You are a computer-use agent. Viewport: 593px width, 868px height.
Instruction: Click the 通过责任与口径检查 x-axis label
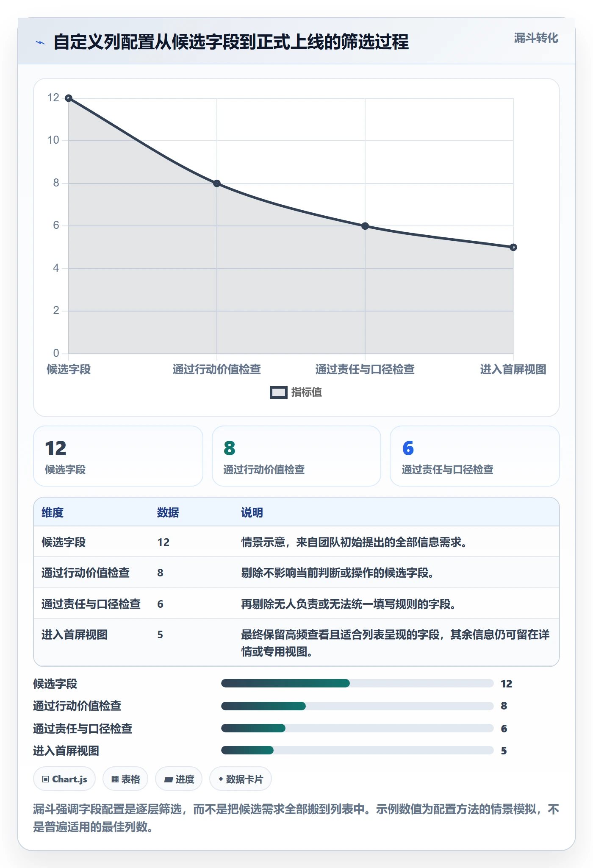pos(365,369)
